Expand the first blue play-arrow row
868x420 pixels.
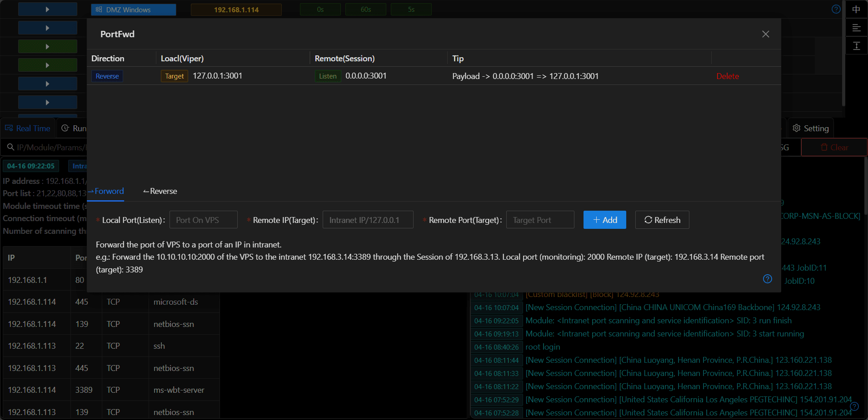(x=47, y=10)
